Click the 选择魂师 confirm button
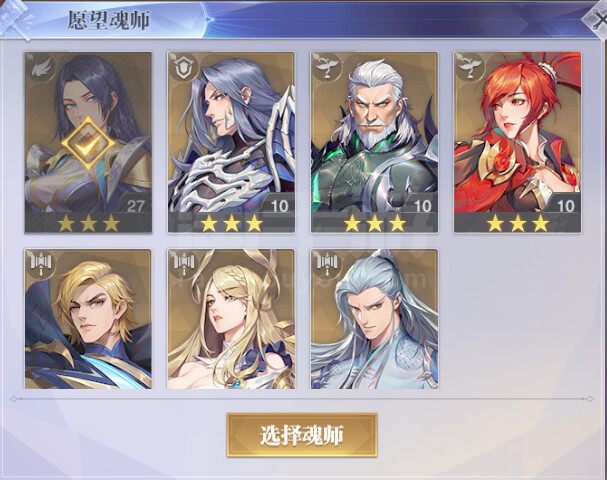607x480 pixels. point(302,435)
